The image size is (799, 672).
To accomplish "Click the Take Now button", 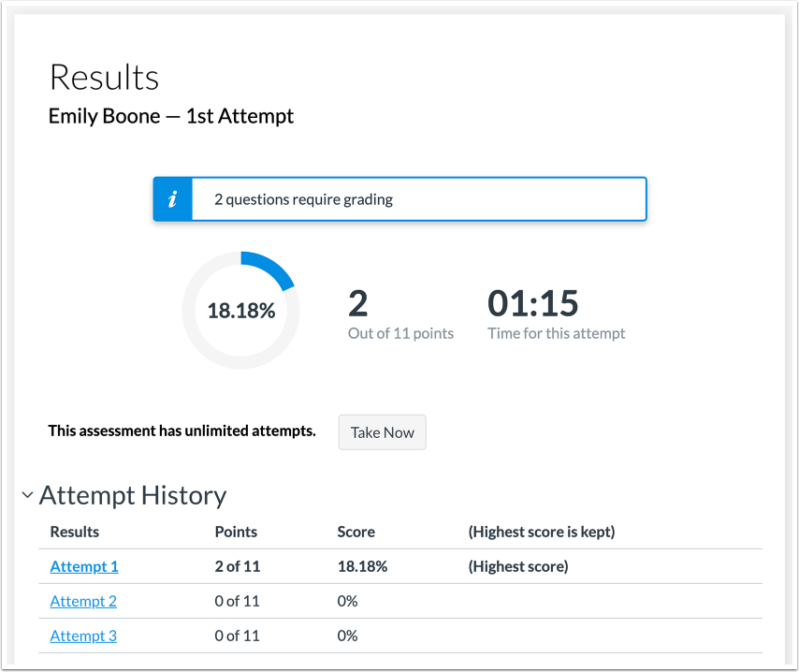I will coord(382,431).
